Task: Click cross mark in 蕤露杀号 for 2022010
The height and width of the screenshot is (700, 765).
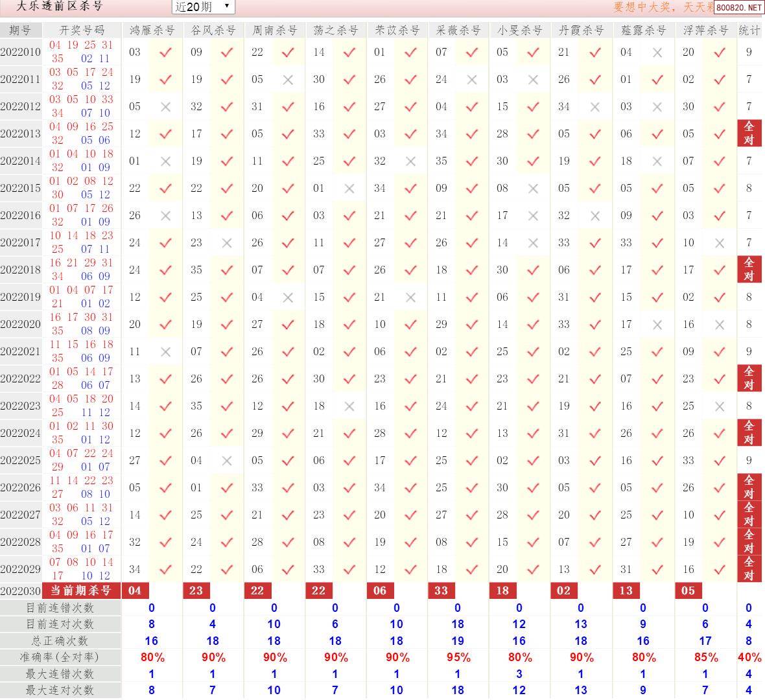Action: click(x=657, y=52)
